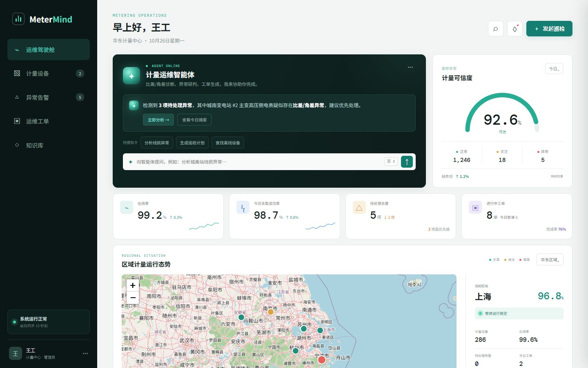Viewport: 588px width, 368px height.
Task: Open the agent card three-dot menu
Action: [410, 67]
